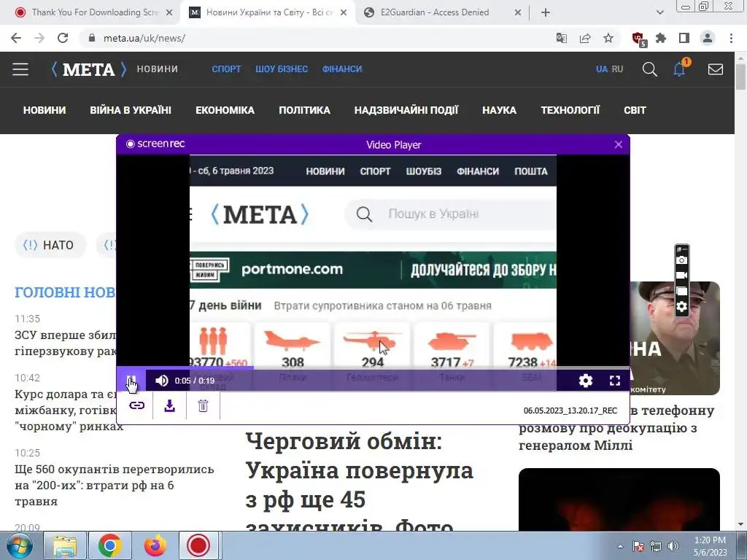Bookmark this page with star
This screenshot has height=560, width=747.
coord(608,38)
